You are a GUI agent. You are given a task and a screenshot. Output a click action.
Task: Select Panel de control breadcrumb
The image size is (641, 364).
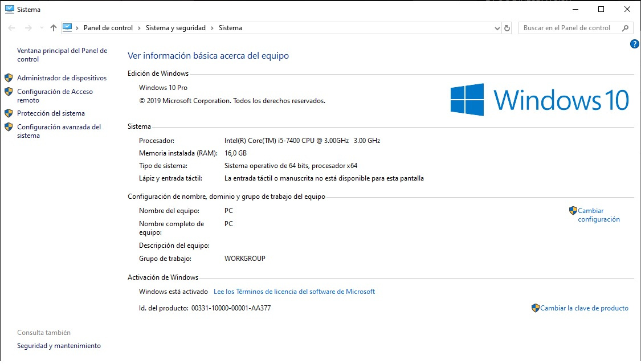[108, 28]
